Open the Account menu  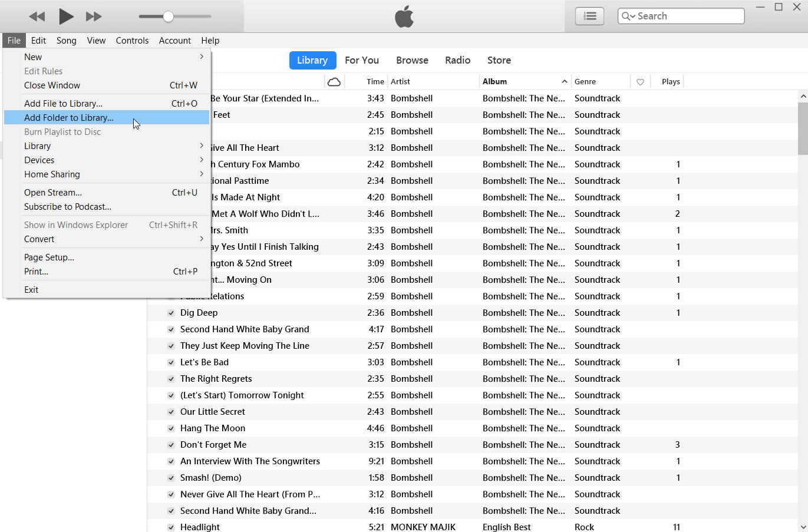coord(175,41)
